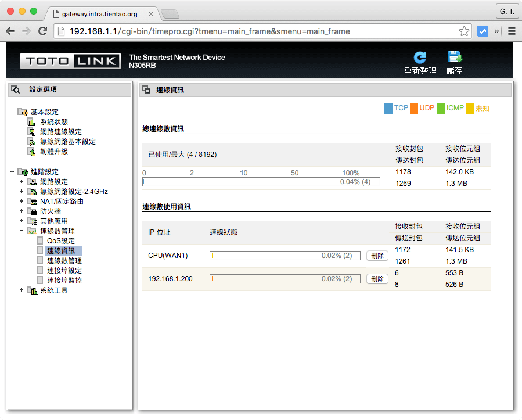Click the blue TCP legend swatch
522x420 pixels.
point(388,108)
